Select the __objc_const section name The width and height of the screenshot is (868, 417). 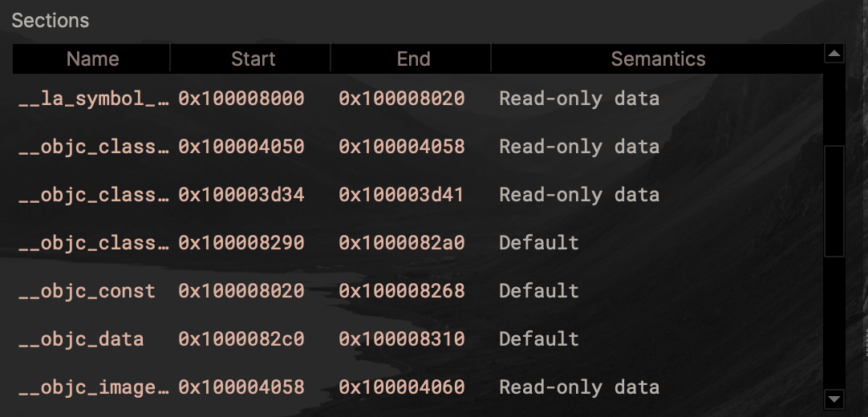click(x=87, y=291)
